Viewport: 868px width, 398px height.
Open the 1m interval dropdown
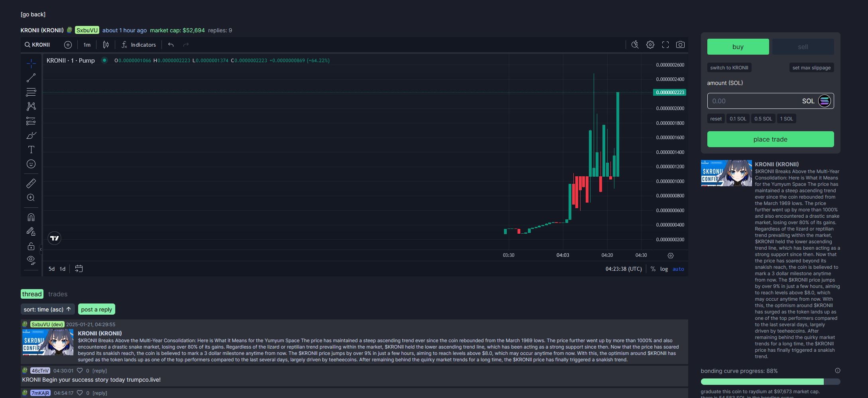[x=87, y=45]
